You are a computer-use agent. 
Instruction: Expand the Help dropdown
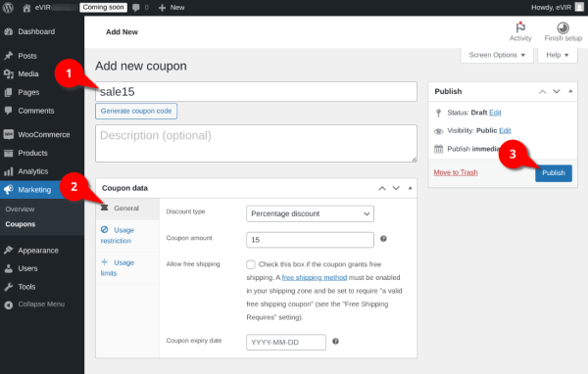click(558, 55)
